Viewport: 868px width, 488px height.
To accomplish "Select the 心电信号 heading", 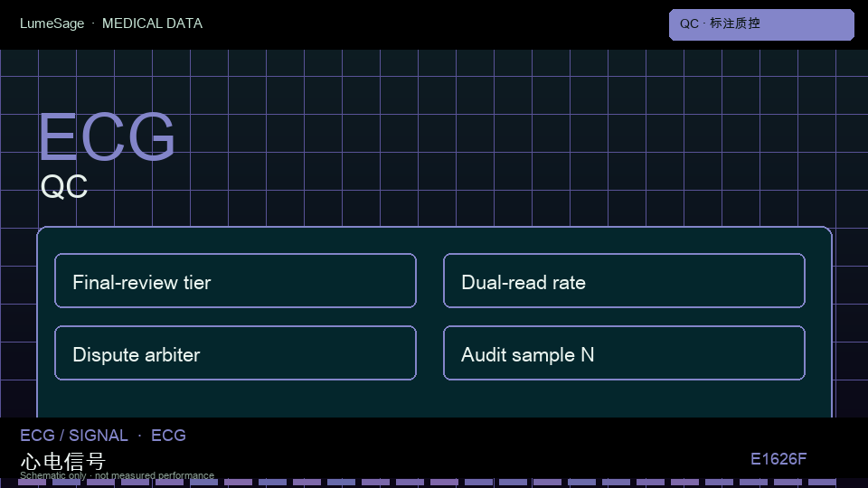I will (62, 460).
